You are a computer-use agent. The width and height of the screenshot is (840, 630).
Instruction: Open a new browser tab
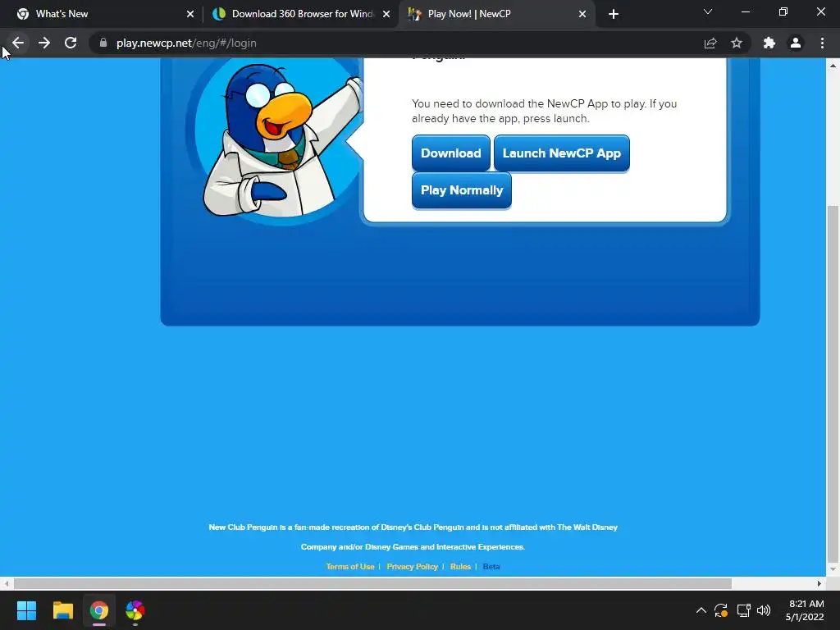pyautogui.click(x=614, y=14)
